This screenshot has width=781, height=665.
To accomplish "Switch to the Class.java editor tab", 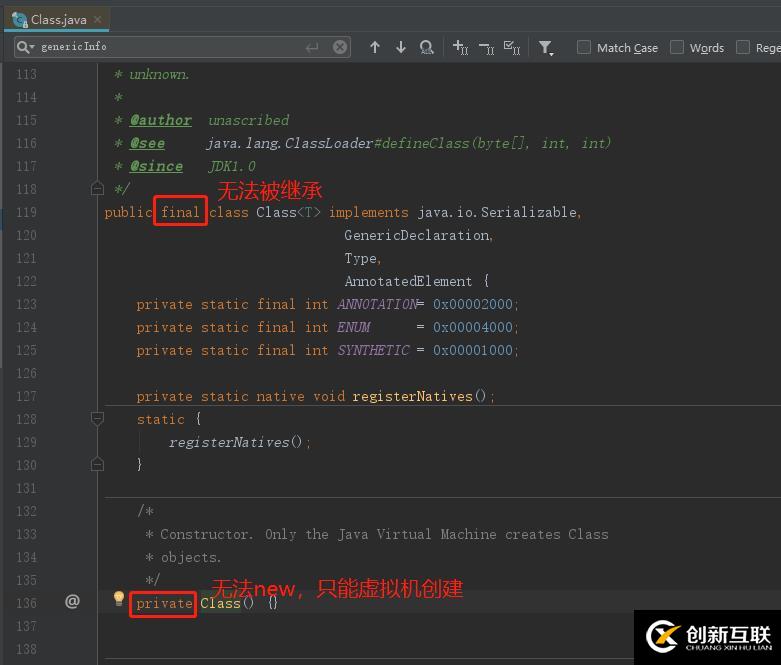I will tap(56, 19).
